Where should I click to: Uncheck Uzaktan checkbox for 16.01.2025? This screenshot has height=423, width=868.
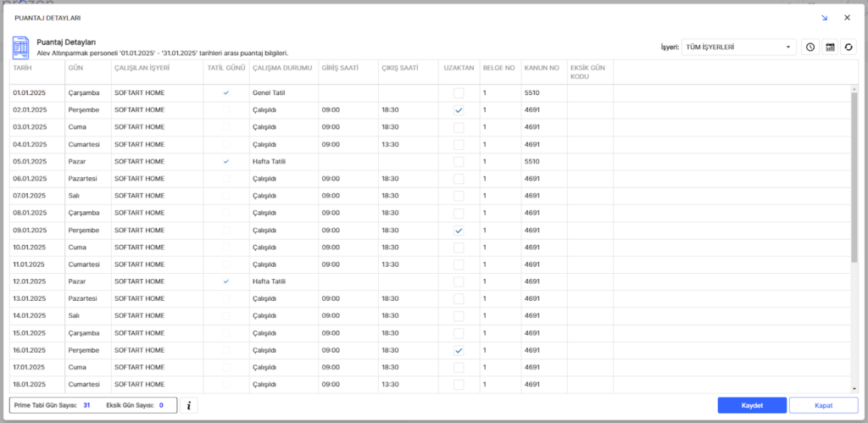459,350
